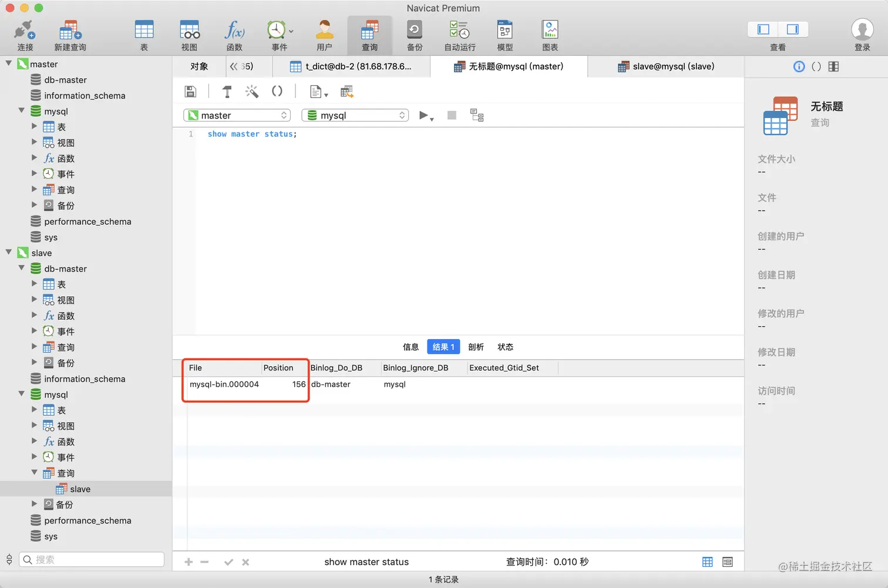Viewport: 888px width, 588px height.
Task: Click the stop query square button
Action: tap(452, 116)
